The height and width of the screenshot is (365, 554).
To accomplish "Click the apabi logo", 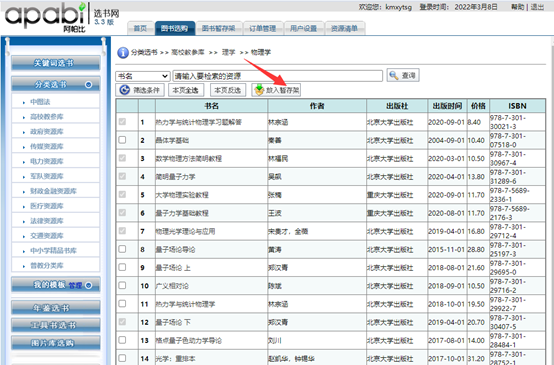I will coord(45,18).
